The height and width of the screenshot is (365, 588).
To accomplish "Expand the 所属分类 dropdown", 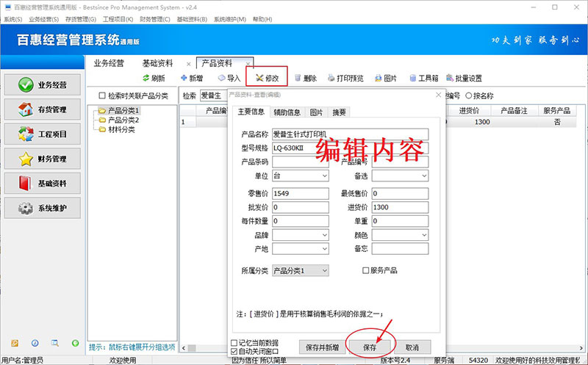I will click(324, 270).
